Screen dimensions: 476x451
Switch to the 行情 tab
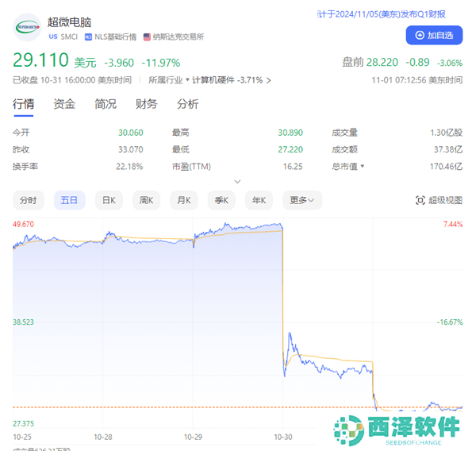point(23,104)
